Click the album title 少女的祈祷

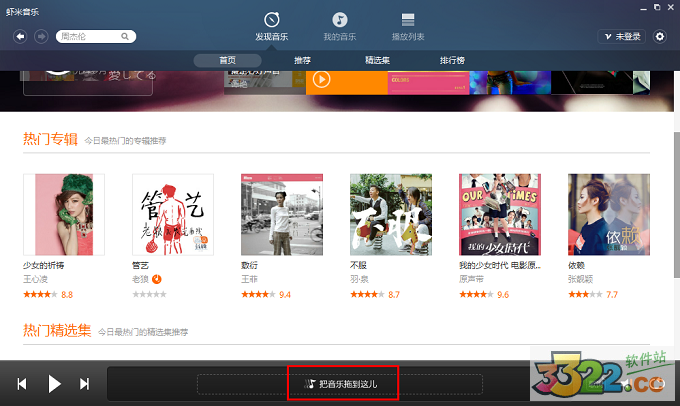tap(43, 265)
